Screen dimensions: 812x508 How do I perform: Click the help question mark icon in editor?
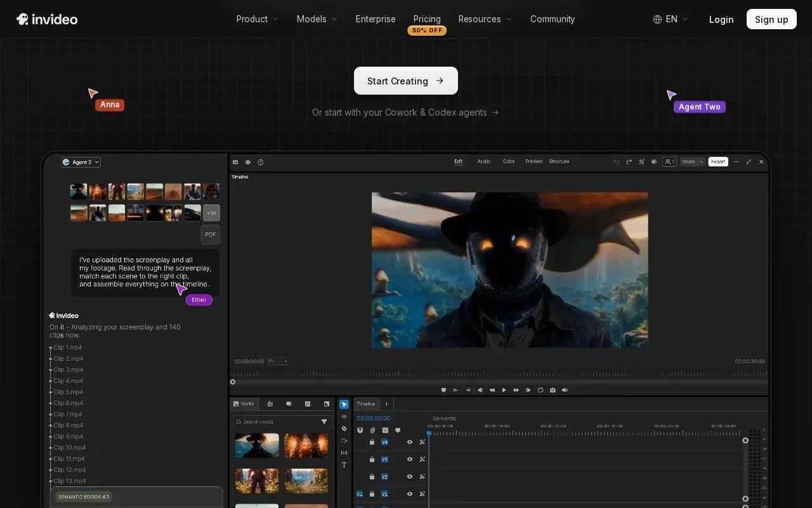click(x=261, y=162)
